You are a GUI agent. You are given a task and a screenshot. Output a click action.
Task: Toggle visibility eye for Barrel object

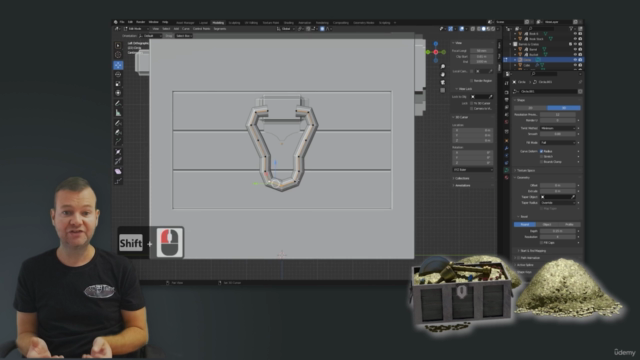[575, 49]
